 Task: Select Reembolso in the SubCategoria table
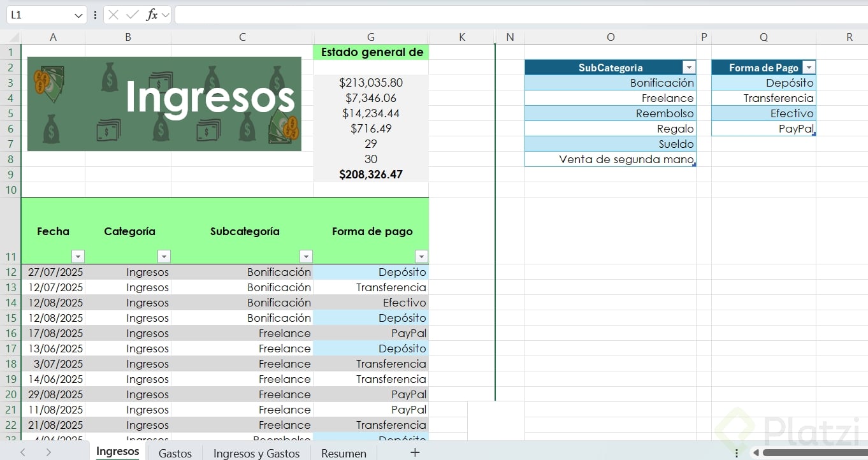coord(611,113)
